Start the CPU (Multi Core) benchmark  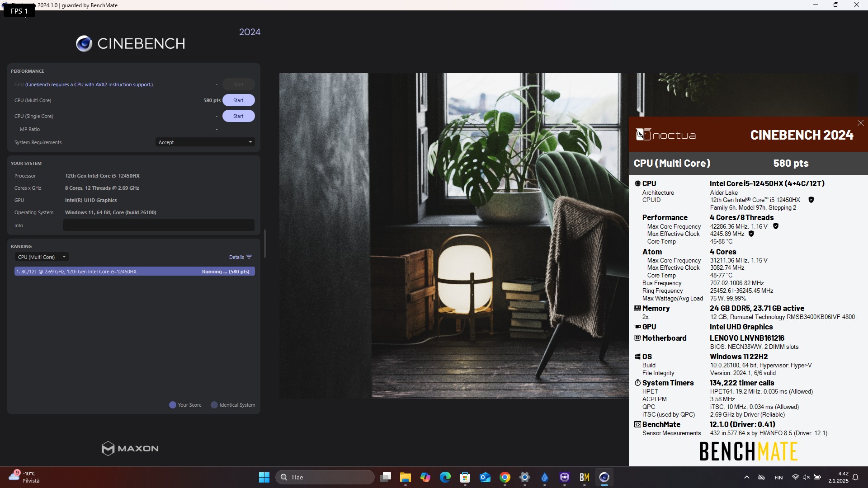click(238, 100)
